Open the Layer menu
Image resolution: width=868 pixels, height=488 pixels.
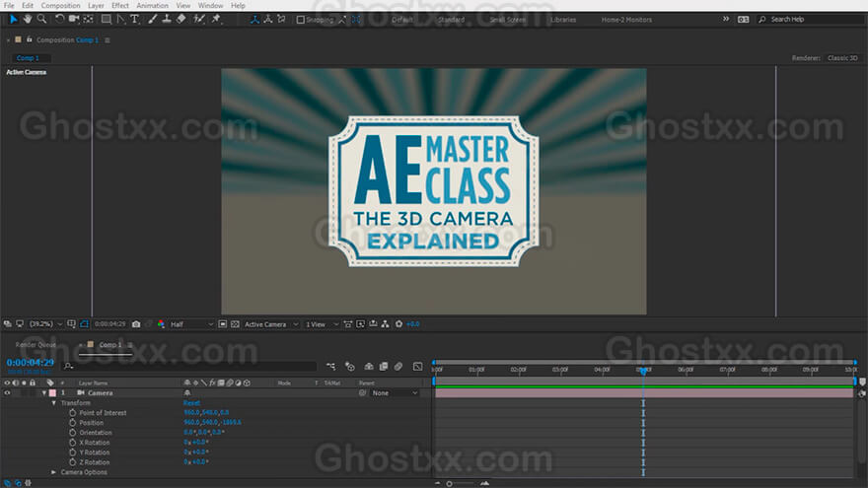click(x=96, y=6)
